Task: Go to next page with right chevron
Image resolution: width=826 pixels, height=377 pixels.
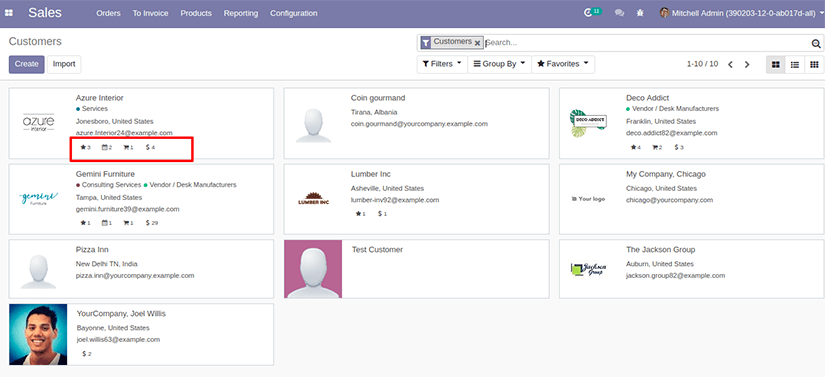Action: tap(746, 64)
